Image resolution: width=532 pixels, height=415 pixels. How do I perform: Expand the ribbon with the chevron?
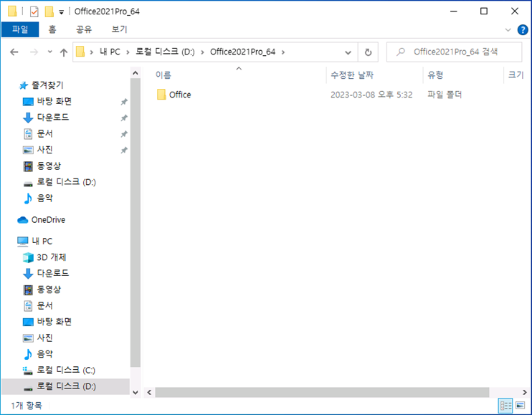click(508, 30)
